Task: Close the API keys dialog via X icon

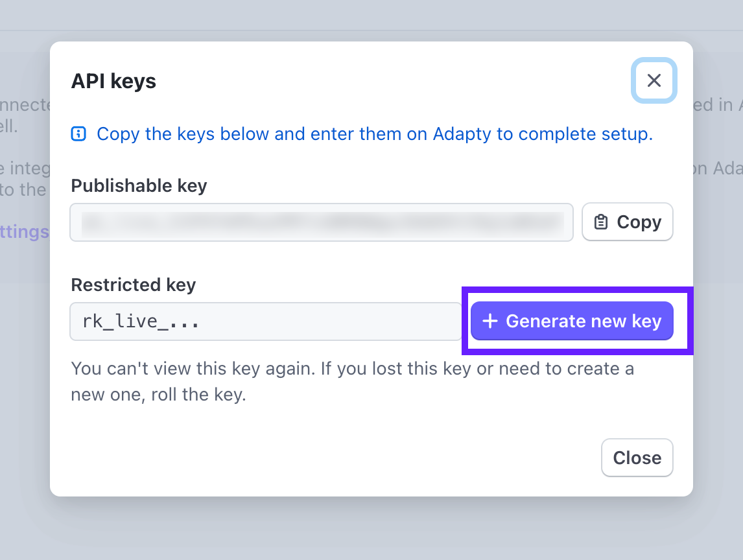Action: coord(654,81)
